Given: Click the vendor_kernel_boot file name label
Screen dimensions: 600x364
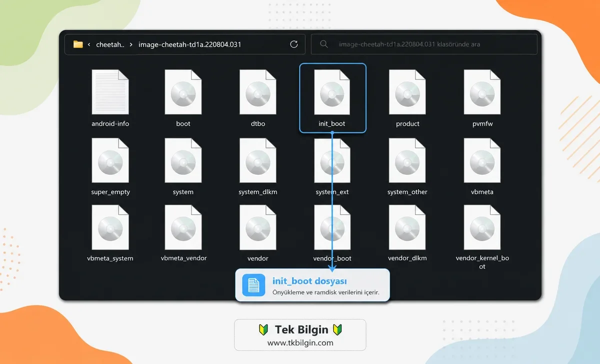Looking at the screenshot, I should click(482, 263).
